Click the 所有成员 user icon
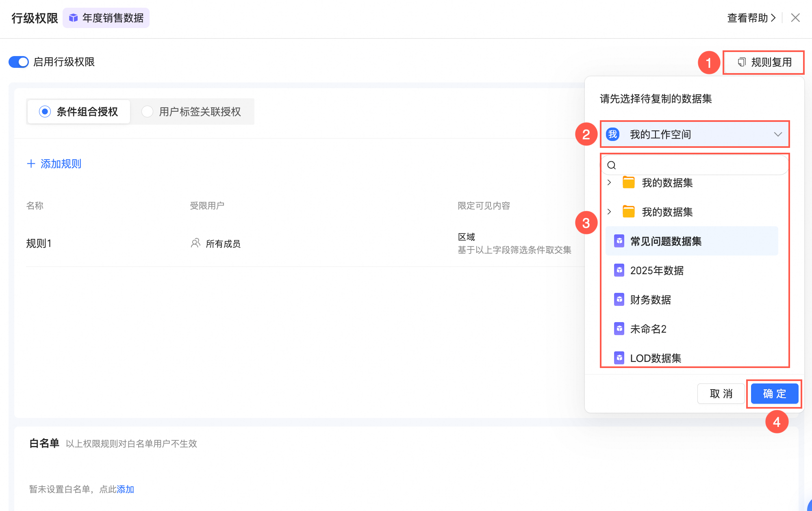Screen dimensions: 812x511 coord(195,243)
